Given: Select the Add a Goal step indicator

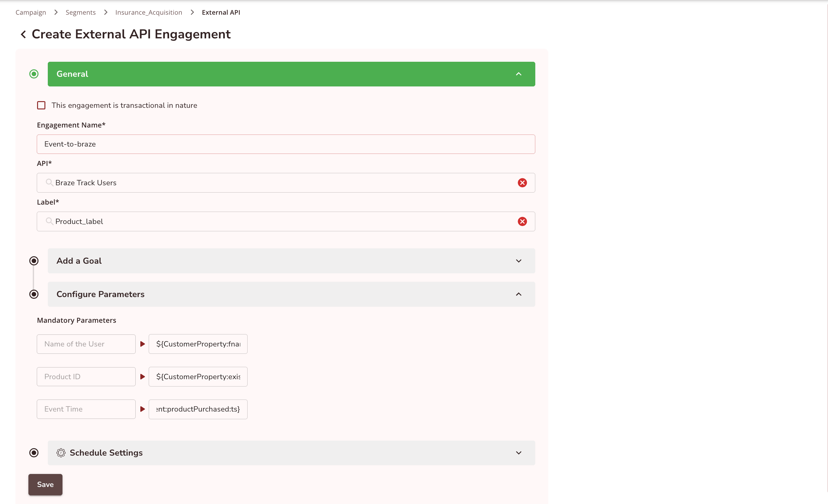Looking at the screenshot, I should [x=34, y=261].
